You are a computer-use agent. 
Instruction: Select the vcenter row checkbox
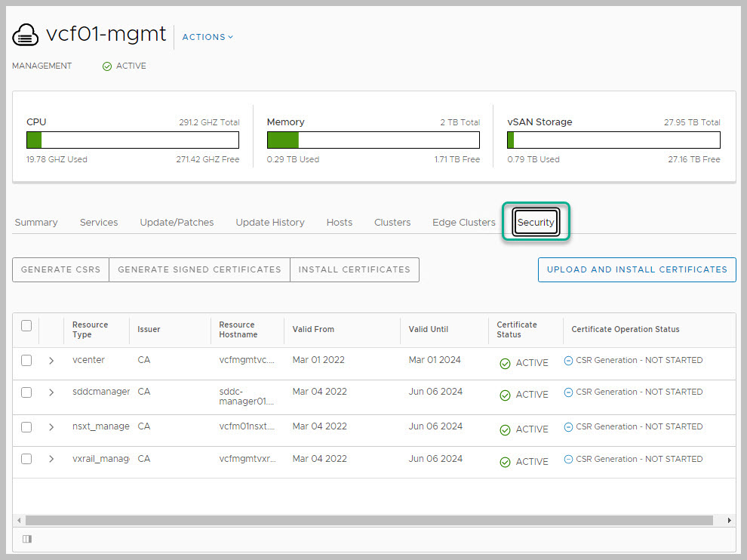pyautogui.click(x=26, y=361)
